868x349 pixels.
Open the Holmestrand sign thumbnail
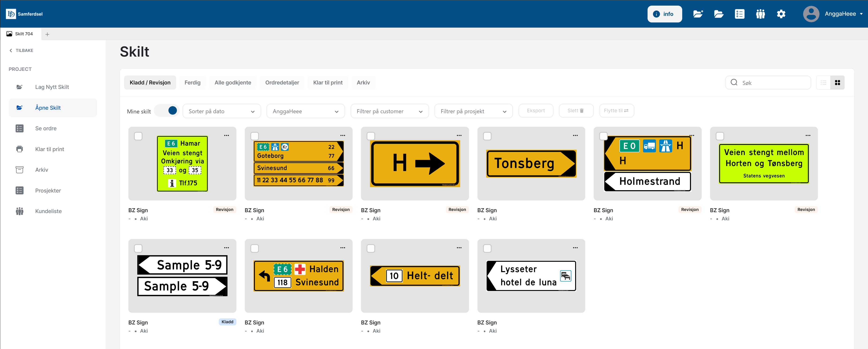647,164
